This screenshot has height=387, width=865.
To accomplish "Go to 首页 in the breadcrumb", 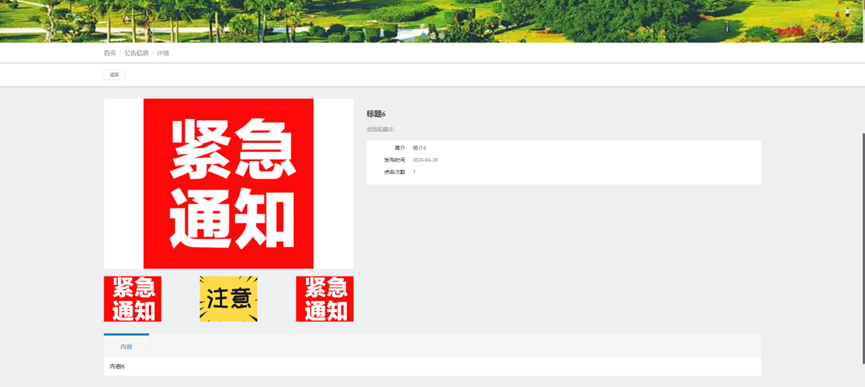I will [110, 53].
